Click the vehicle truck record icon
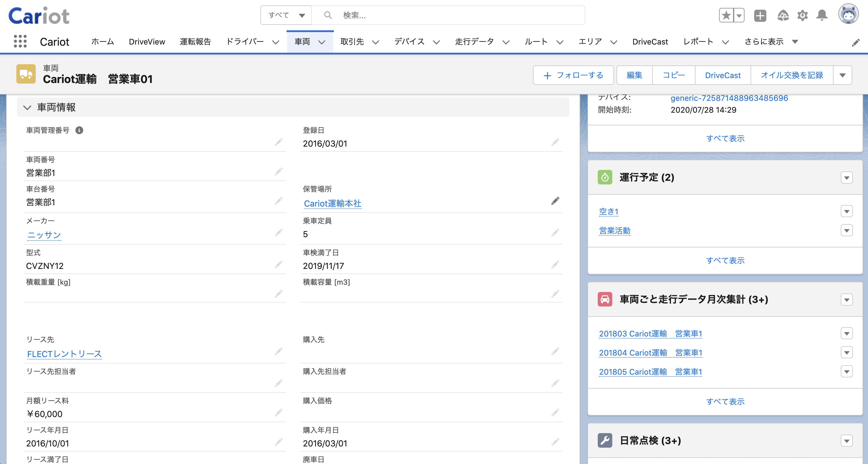Viewport: 868px width, 464px height. (x=26, y=74)
